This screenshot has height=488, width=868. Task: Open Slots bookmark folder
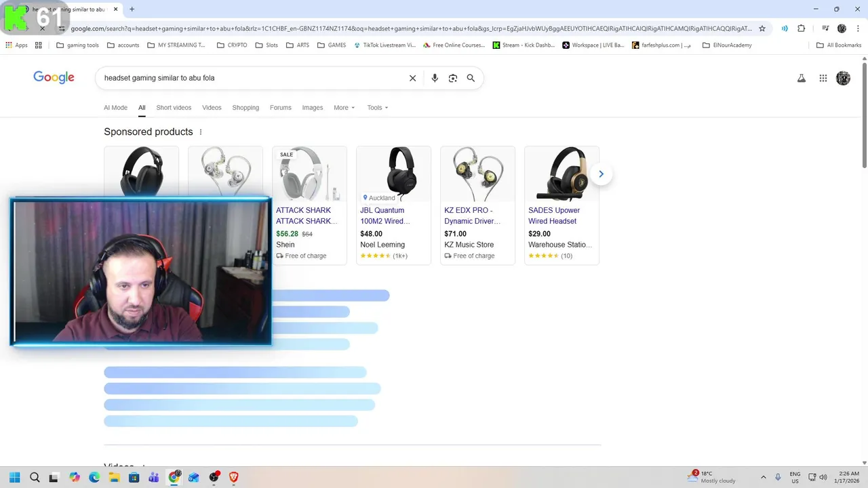(267, 45)
